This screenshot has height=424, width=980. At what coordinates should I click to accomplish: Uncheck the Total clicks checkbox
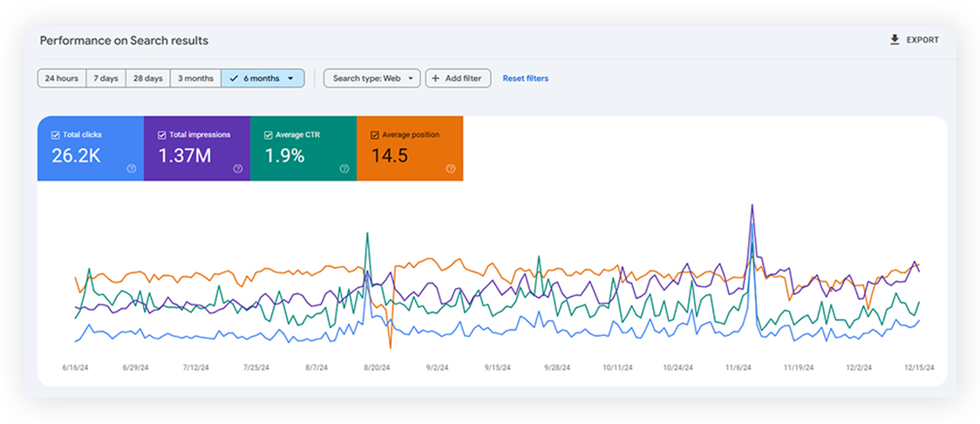(x=56, y=135)
